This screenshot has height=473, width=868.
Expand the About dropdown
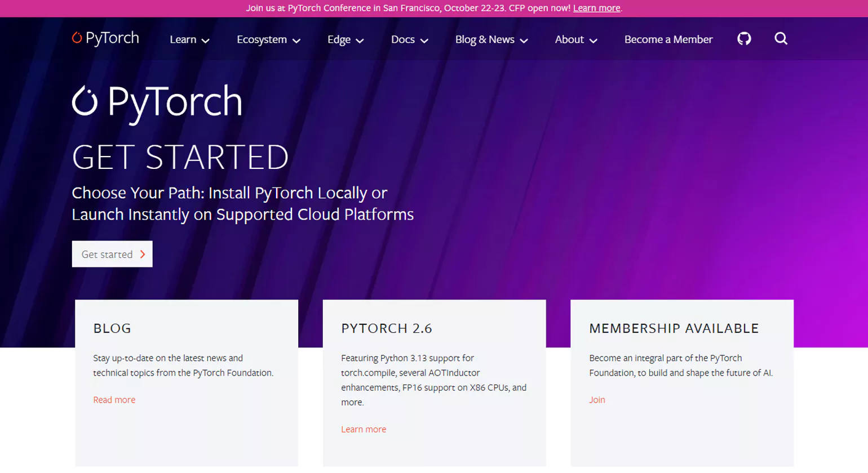(x=575, y=39)
